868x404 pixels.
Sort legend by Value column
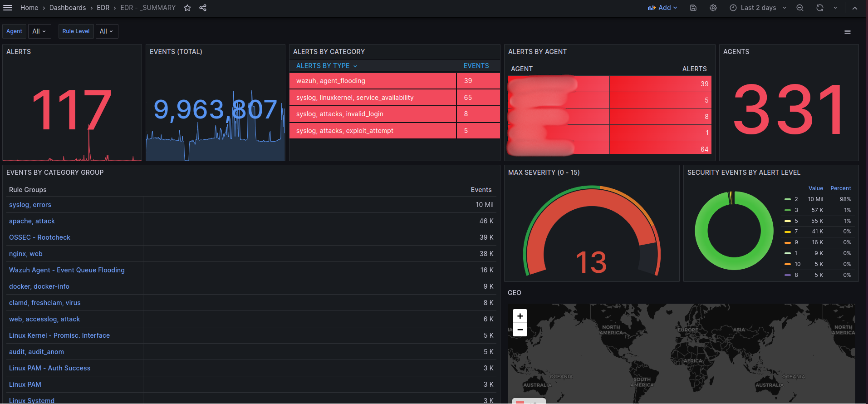coord(815,188)
